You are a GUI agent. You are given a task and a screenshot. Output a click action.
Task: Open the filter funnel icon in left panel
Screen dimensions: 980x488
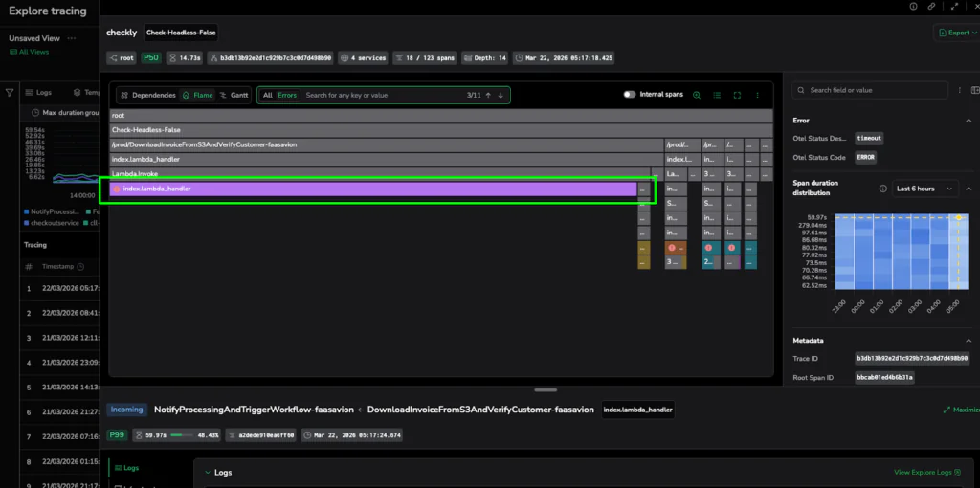coord(10,93)
